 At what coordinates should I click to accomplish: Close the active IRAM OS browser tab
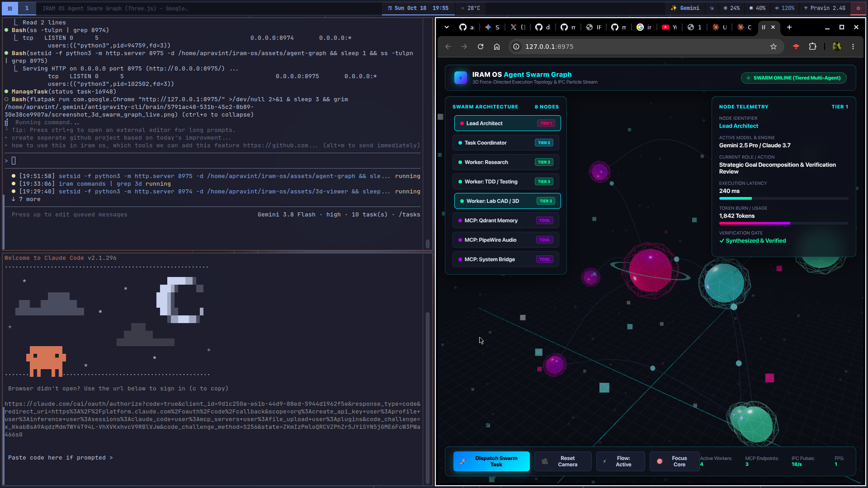[773, 27]
